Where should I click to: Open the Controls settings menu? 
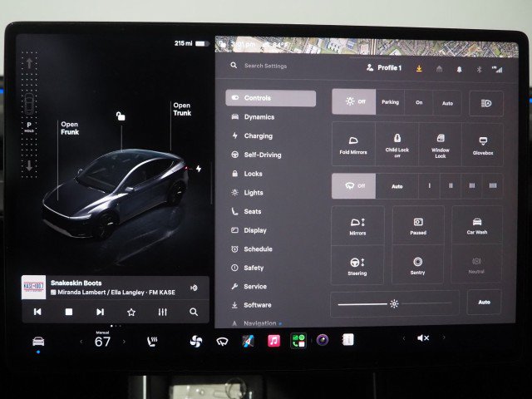tap(270, 98)
